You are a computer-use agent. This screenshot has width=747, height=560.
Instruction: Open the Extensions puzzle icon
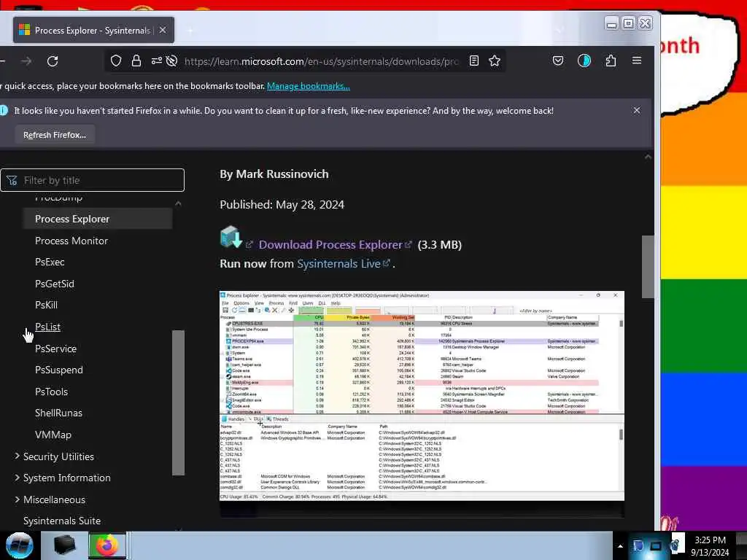(611, 61)
